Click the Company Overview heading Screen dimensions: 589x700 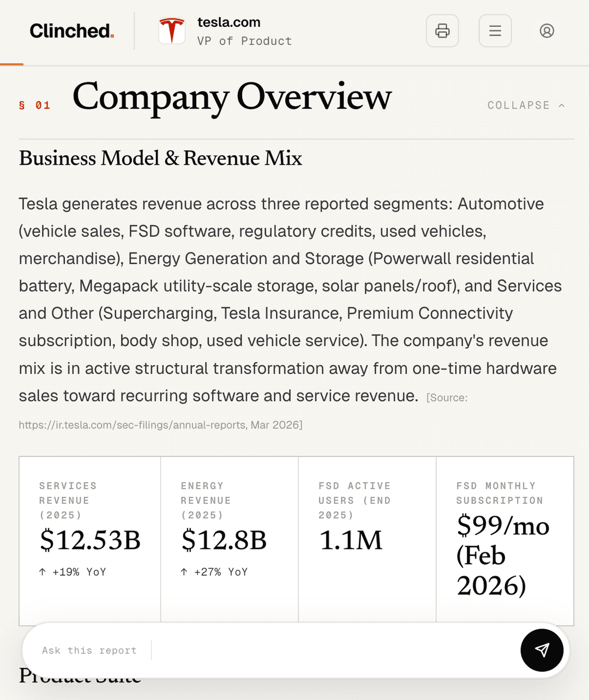(x=232, y=97)
